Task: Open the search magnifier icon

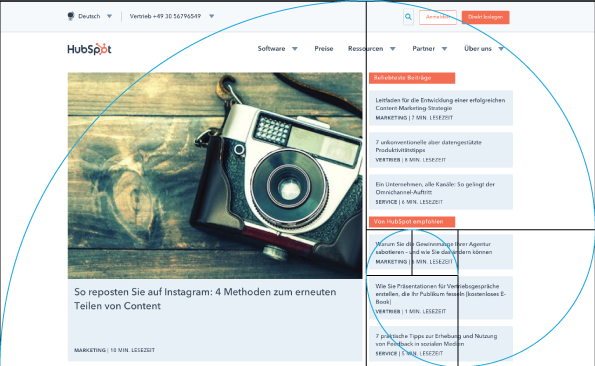Action: tap(408, 17)
